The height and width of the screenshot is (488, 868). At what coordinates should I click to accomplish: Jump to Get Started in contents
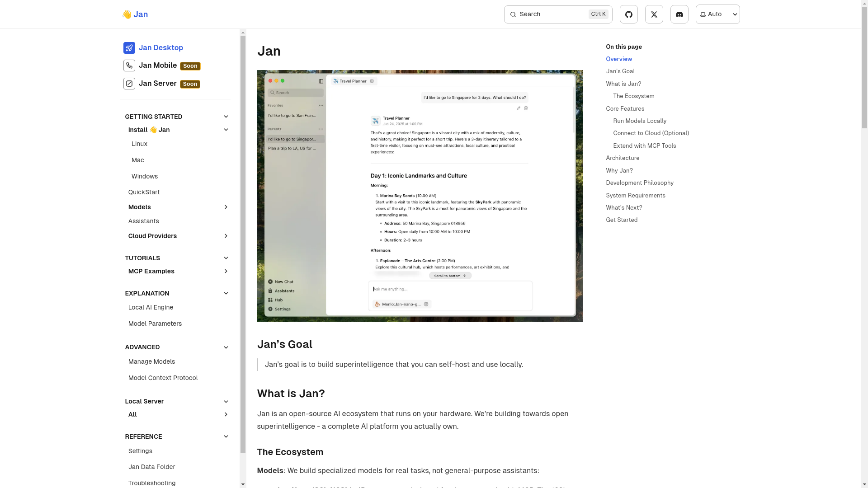(621, 220)
